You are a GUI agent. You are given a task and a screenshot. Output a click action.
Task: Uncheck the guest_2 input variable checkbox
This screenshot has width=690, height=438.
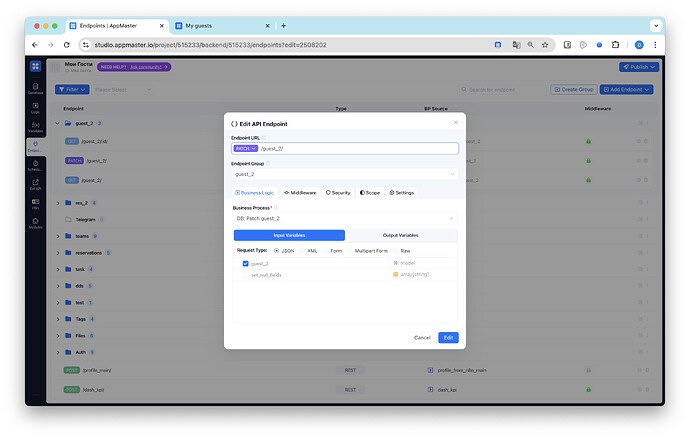coord(246,264)
